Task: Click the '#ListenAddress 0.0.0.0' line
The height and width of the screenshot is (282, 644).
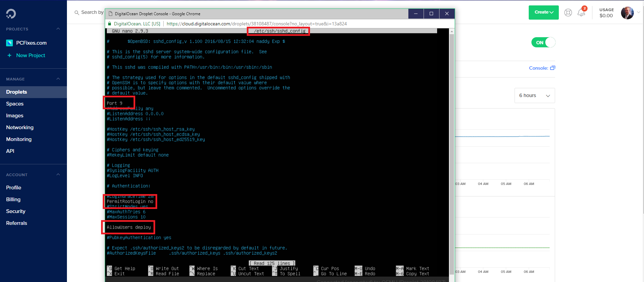Action: tap(135, 114)
